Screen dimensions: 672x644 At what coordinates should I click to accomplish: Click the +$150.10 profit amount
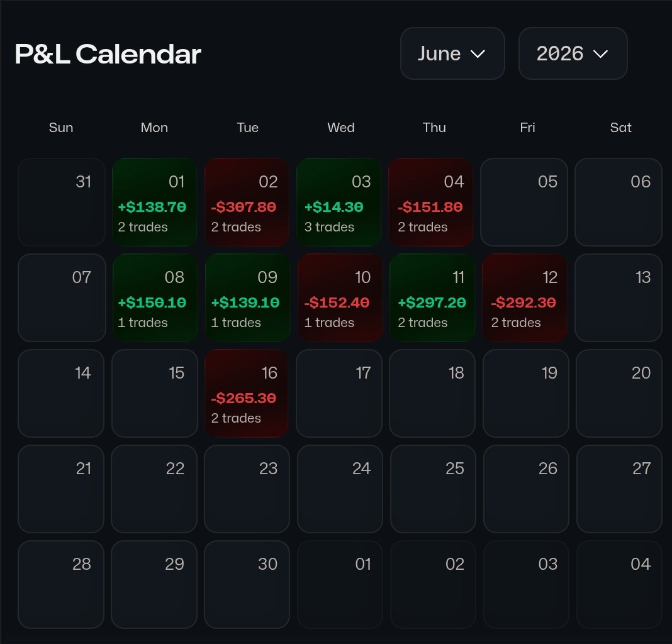(152, 303)
